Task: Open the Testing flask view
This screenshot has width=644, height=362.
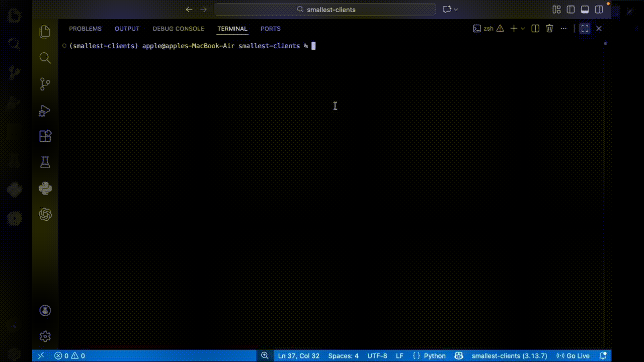Action: (45, 162)
